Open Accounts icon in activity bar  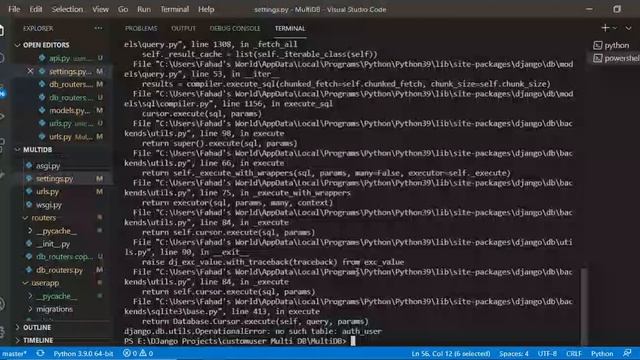(2, 304)
